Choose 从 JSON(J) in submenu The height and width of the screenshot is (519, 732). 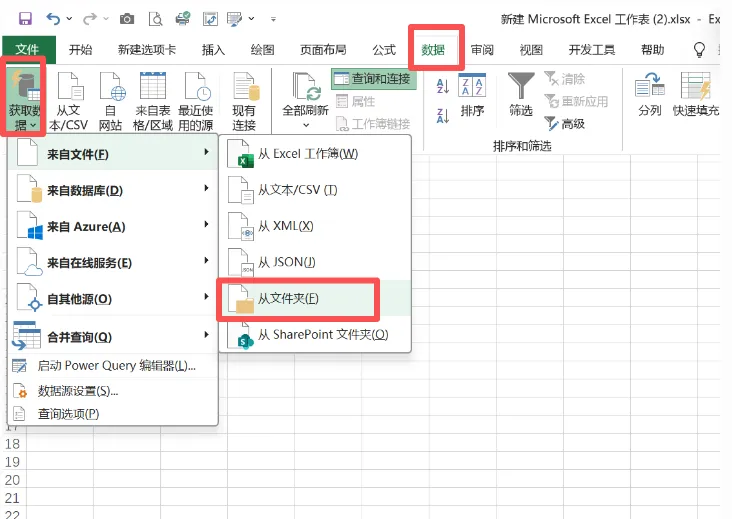tap(315, 262)
